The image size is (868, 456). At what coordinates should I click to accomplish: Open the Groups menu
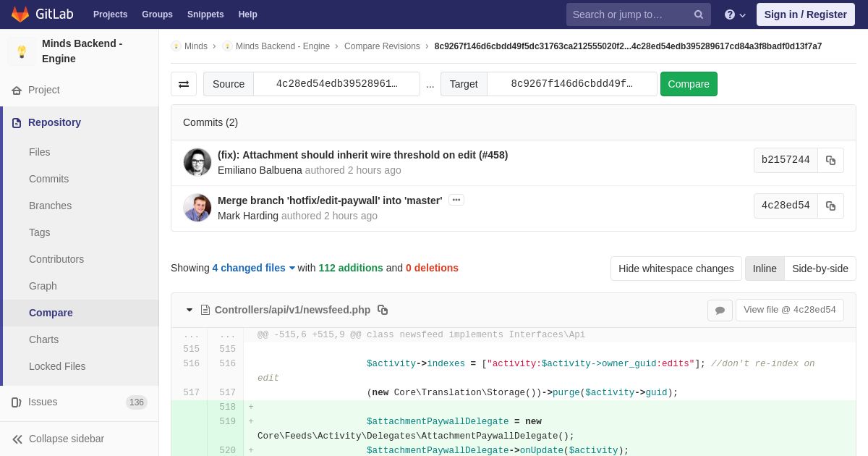157,14
